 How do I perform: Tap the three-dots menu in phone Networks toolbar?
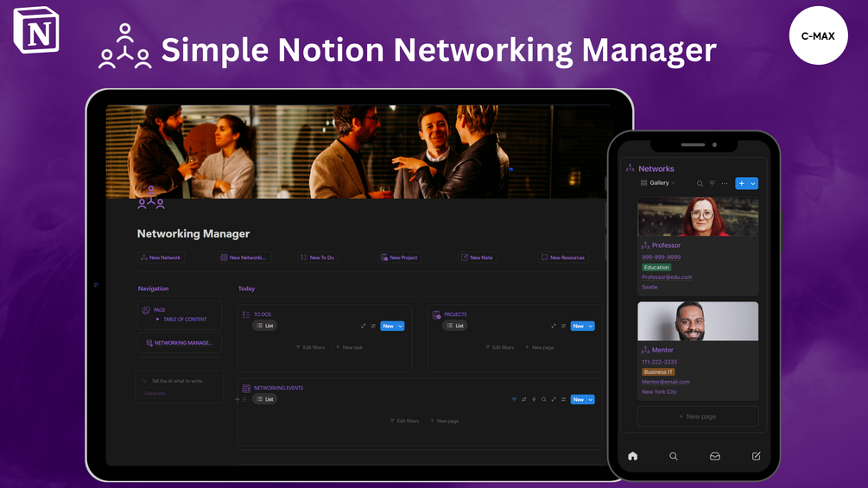pyautogui.click(x=724, y=183)
